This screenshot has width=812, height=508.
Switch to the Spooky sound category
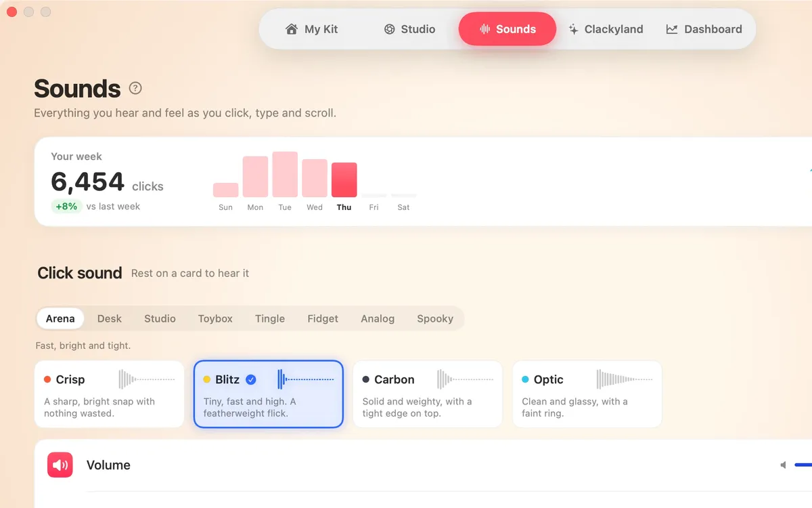coord(435,318)
